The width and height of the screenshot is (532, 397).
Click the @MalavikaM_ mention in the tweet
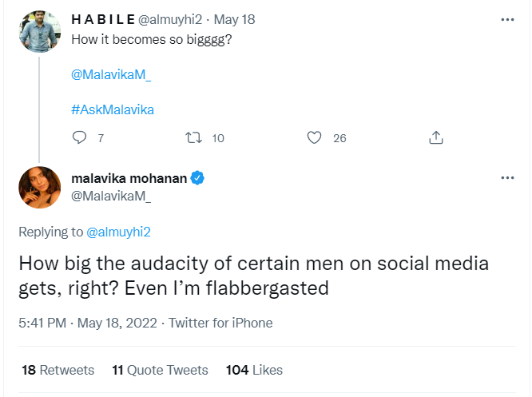point(111,74)
